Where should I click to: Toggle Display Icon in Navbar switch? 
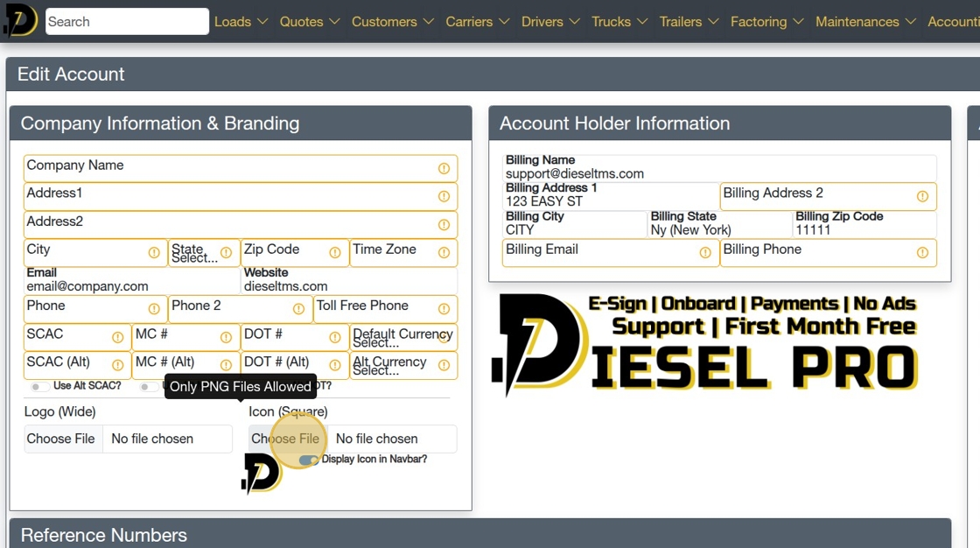308,460
